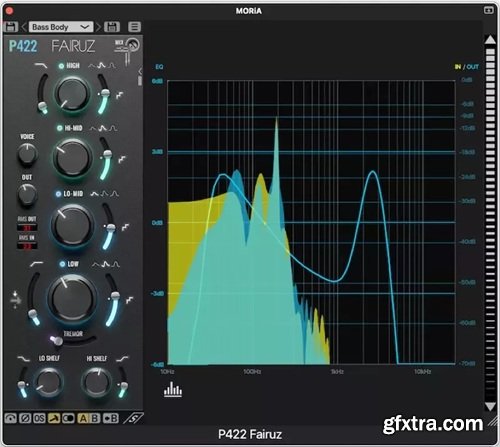This screenshot has height=447, width=500.
Task: Click the LOW band gain slider handle
Action: coord(115,296)
